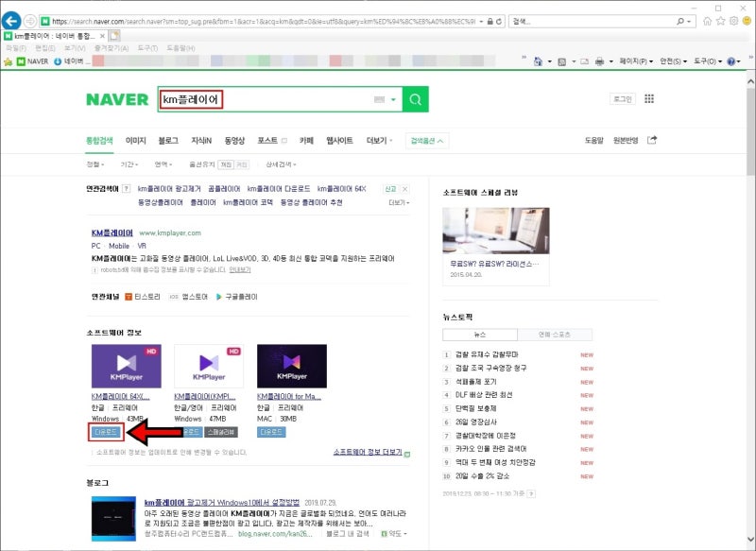The width and height of the screenshot is (756, 551).
Task: Close the related searches box with X
Action: 405,189
